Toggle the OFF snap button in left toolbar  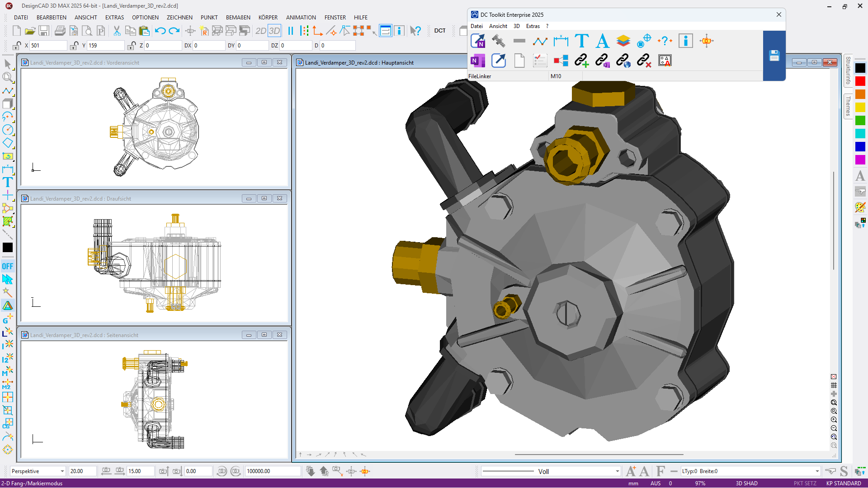click(8, 266)
